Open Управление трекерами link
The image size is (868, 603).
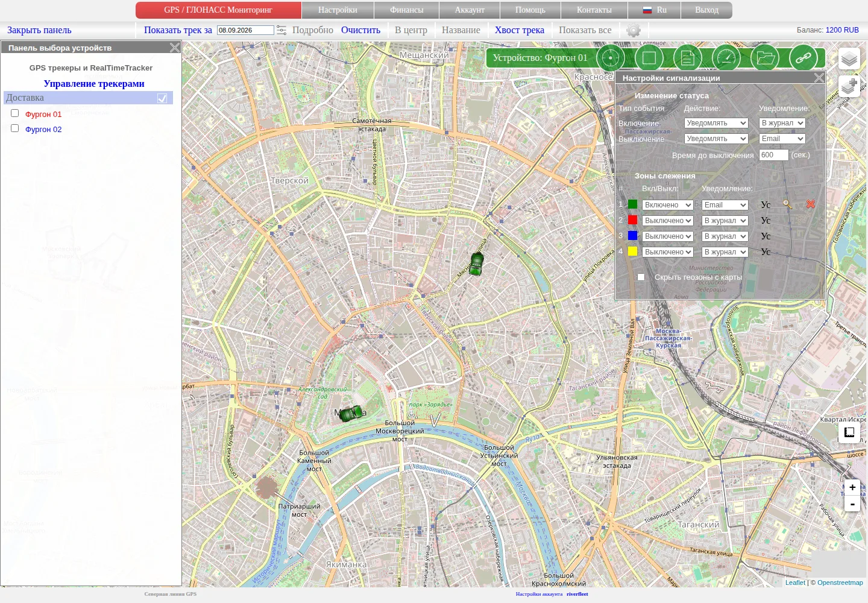(x=94, y=84)
